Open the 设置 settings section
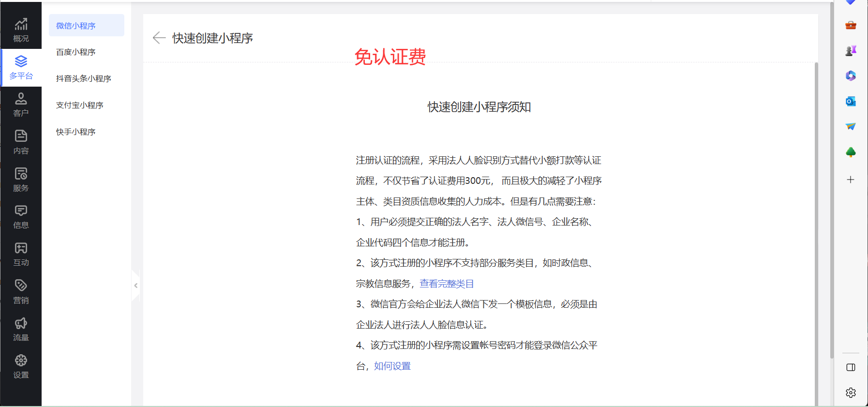Image resolution: width=868 pixels, height=407 pixels. pos(21,366)
